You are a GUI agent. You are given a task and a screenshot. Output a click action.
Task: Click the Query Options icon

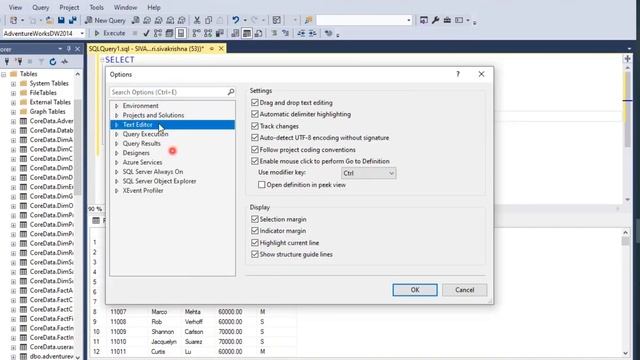pos(169,33)
